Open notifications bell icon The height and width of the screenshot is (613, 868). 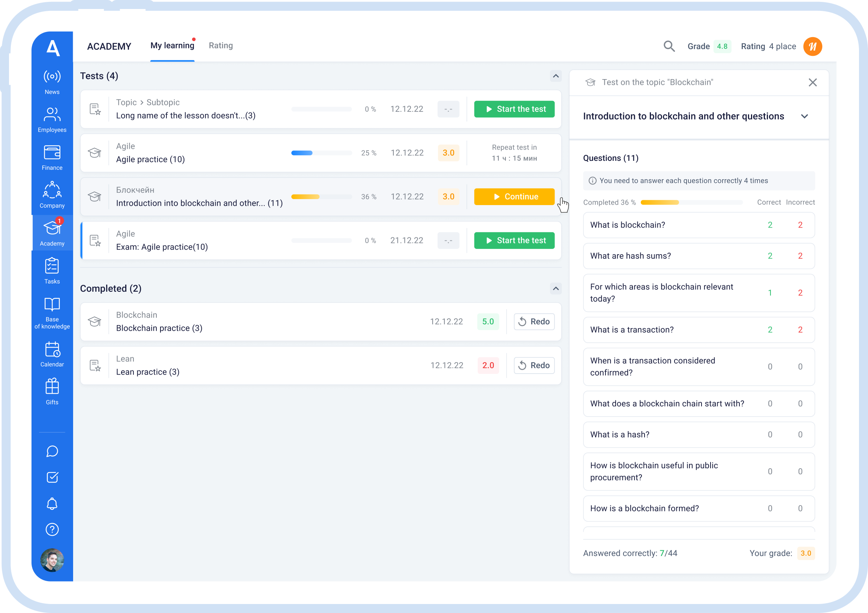[x=52, y=504]
